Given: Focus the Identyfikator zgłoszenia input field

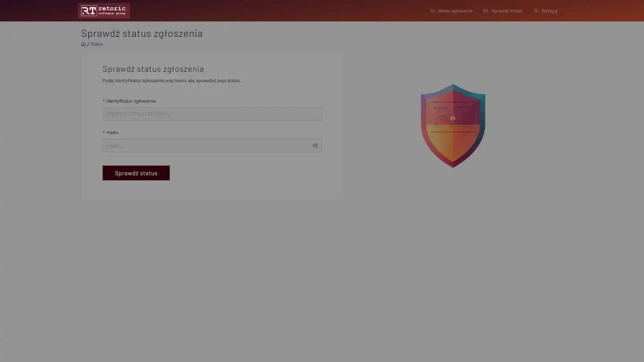Looking at the screenshot, I should point(212,114).
